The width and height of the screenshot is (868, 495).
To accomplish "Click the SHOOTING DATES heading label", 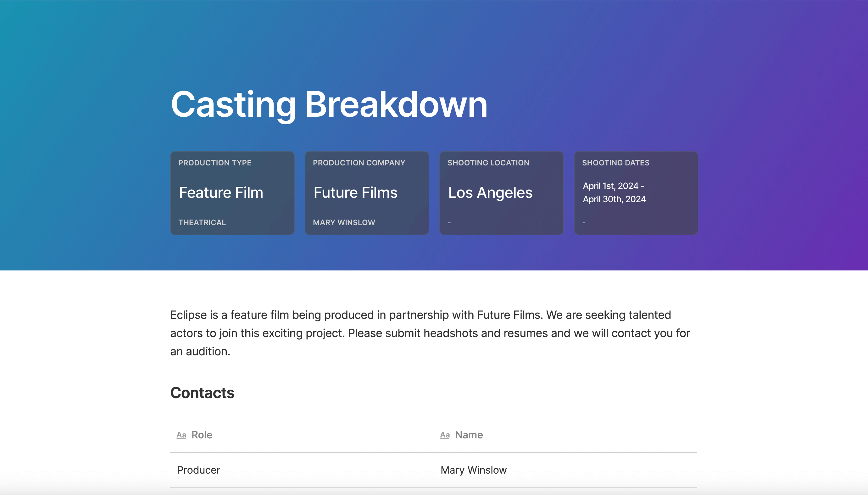I will (615, 163).
